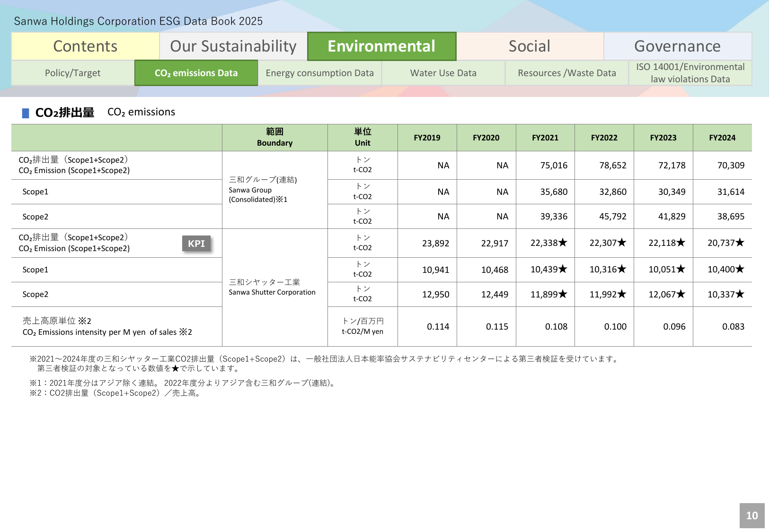Switch to Our Sustainability tab
This screenshot has width=769, height=532.
click(x=233, y=46)
